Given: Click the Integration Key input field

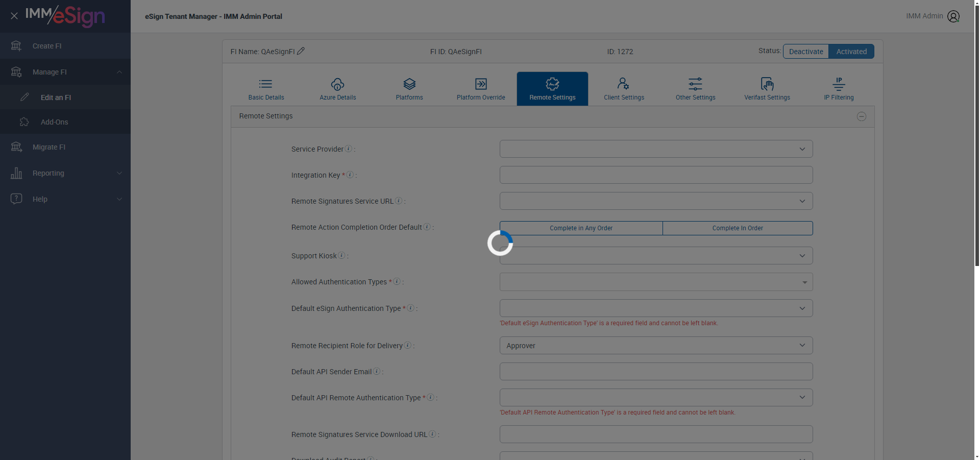Looking at the screenshot, I should point(656,175).
